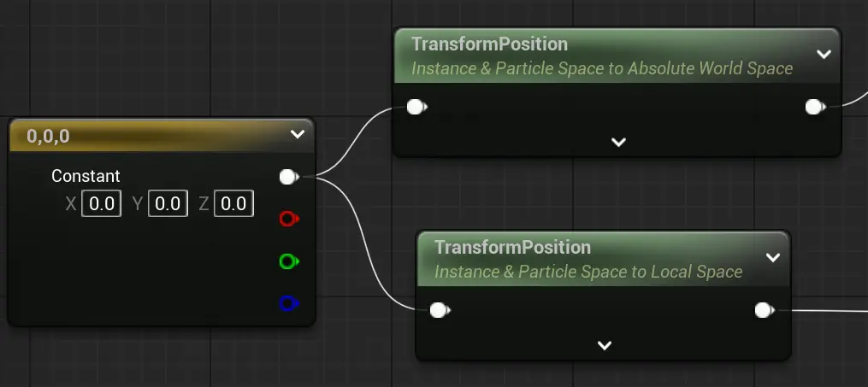868x387 pixels.
Task: Click output pin of Absolute World Space TransformPosition
Action: point(813,108)
